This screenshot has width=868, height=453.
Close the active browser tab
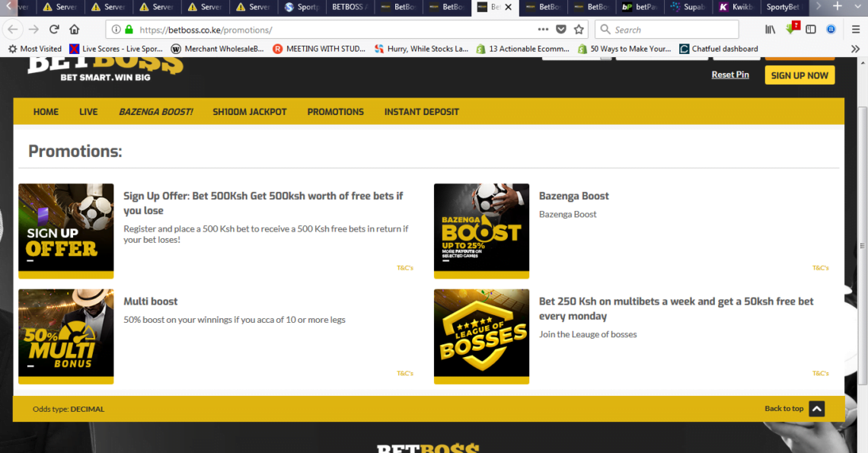coord(508,7)
